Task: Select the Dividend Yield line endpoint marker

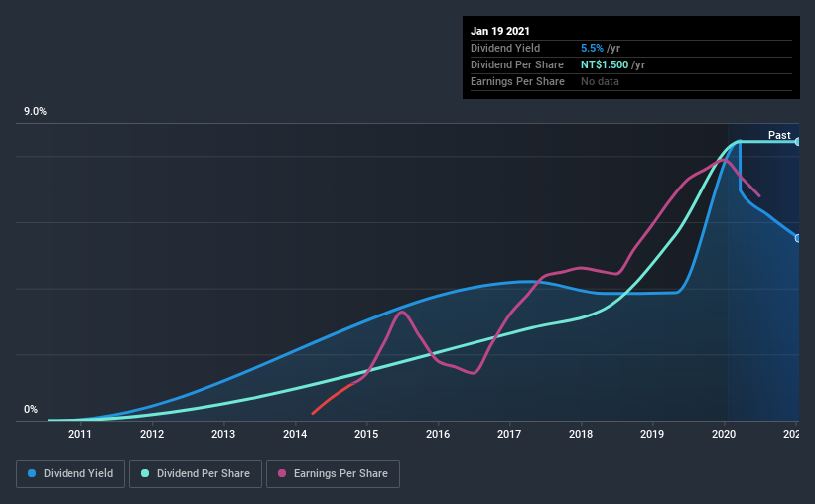Action: [797, 238]
